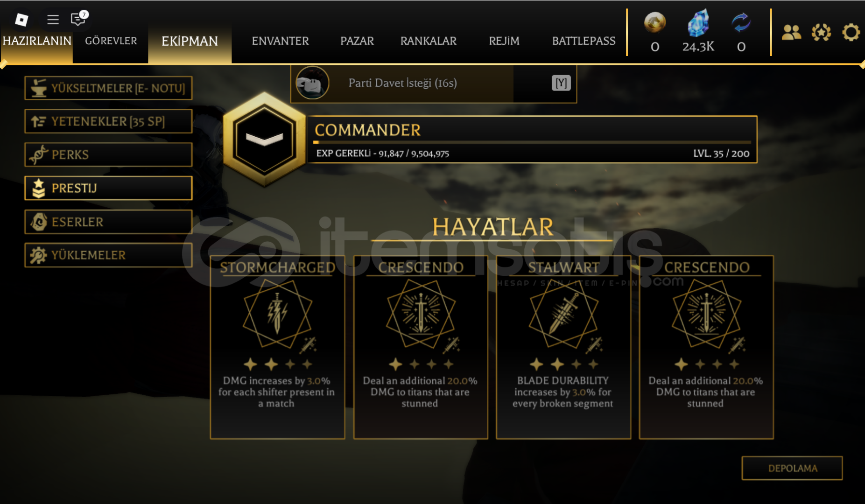Open YETENEKLER [35 SP] menu
865x504 pixels.
[x=108, y=121]
